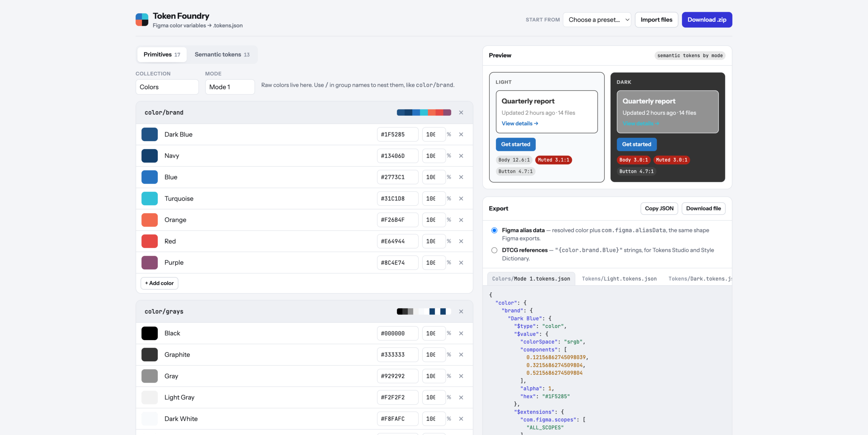Remove the Blue color entry
The image size is (868, 435).
pos(461,177)
